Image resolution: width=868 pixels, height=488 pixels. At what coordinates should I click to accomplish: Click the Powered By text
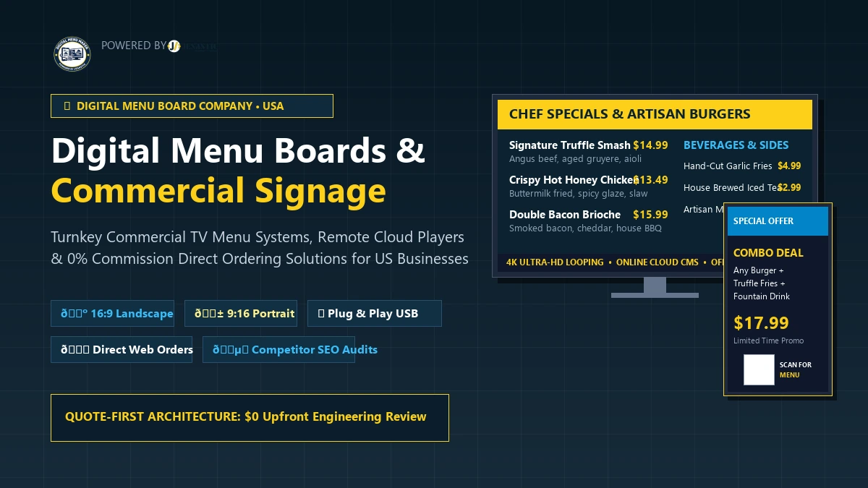pos(134,46)
